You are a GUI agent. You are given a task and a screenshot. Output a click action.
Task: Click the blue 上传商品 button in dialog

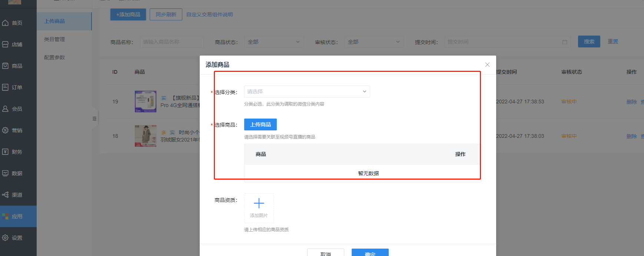(260, 124)
